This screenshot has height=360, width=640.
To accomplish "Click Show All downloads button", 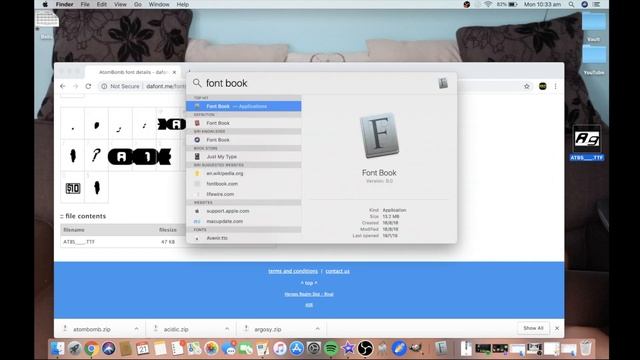I will pos(533,328).
